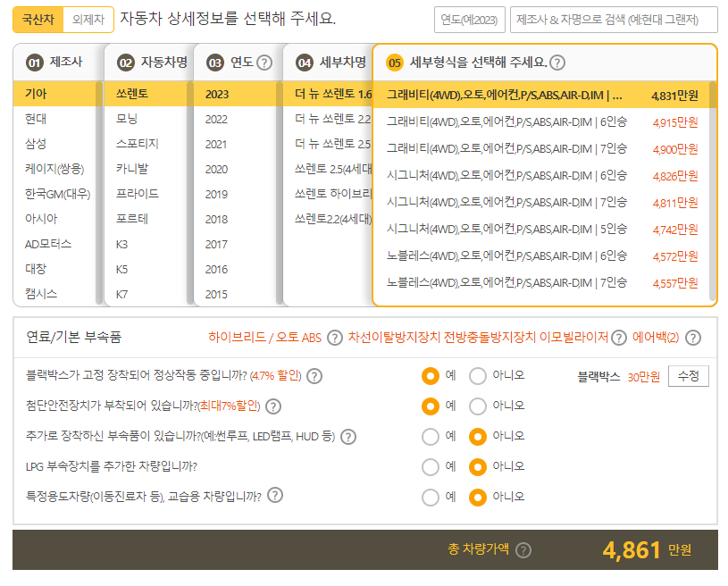
Task: Open the 01 제조사 step header
Action: pos(58,63)
